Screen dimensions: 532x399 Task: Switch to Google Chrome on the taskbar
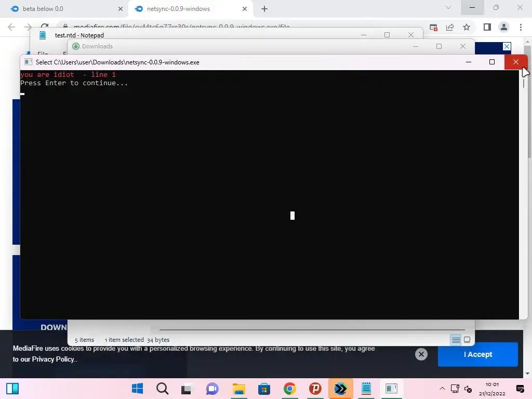coord(289,389)
